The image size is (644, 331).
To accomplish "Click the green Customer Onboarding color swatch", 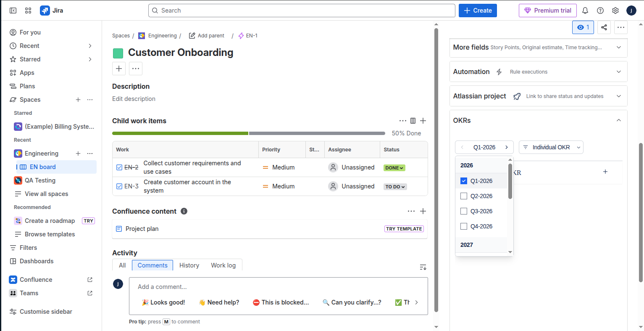I will tap(118, 53).
